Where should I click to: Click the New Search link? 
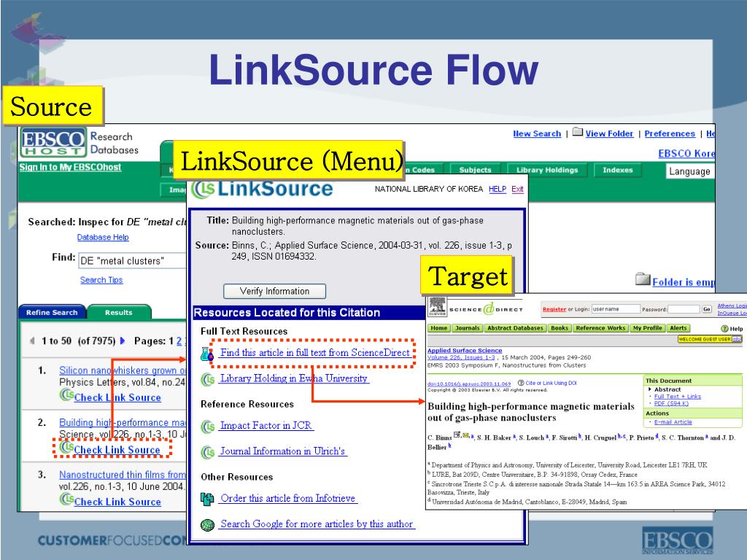537,134
